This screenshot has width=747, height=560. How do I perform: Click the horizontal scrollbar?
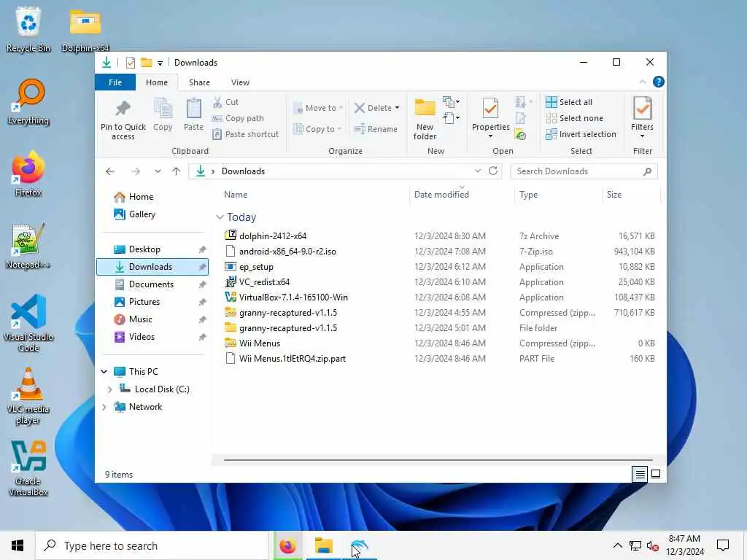click(438, 460)
